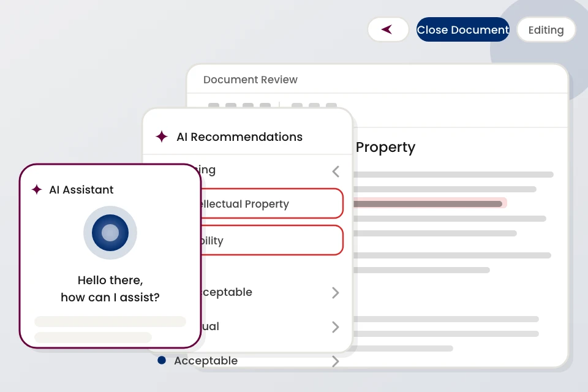Expand the acceptable row inside the recommendations card
The height and width of the screenshot is (392, 588).
tap(336, 293)
